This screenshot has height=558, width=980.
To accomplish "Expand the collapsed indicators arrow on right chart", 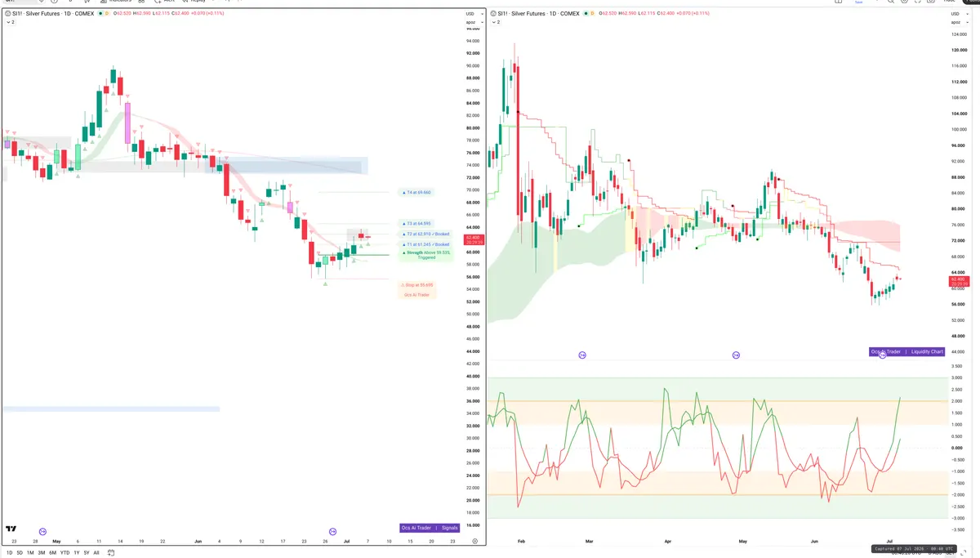I will click(496, 22).
